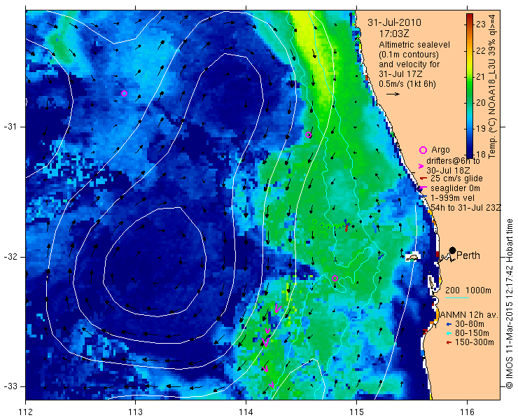Image resolution: width=518 pixels, height=420 pixels.
Task: Click the latitude axis label -33
Action: (x=10, y=386)
